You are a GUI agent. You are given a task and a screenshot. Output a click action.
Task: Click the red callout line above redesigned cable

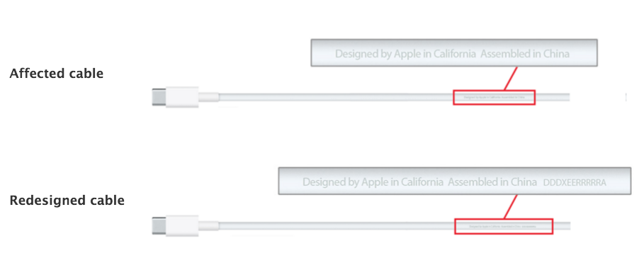pyautogui.click(x=511, y=207)
